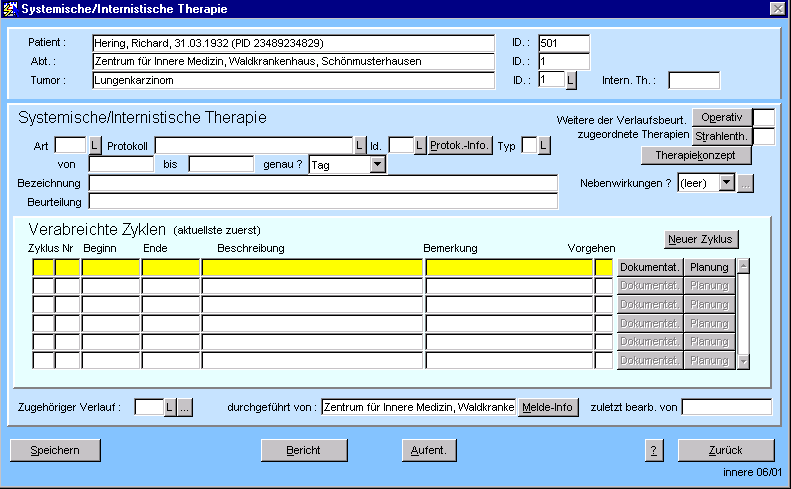
Task: Click the Neuer Zyklus button
Action: (x=702, y=239)
